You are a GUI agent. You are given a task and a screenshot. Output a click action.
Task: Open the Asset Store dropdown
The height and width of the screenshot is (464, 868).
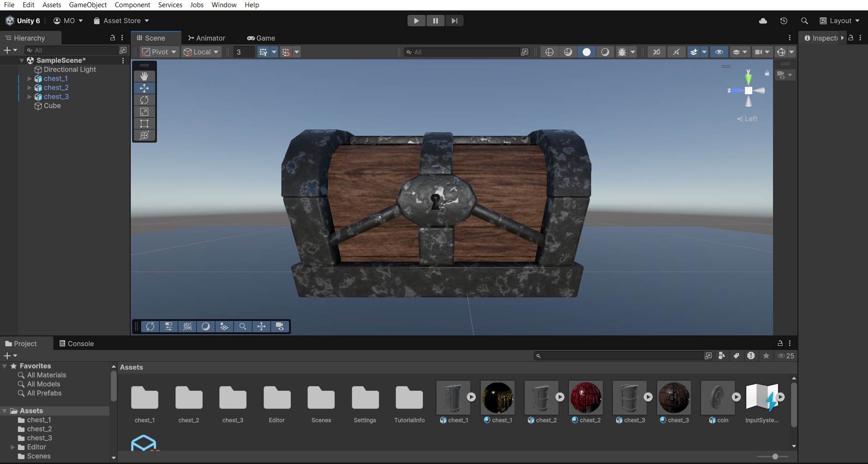(x=121, y=21)
